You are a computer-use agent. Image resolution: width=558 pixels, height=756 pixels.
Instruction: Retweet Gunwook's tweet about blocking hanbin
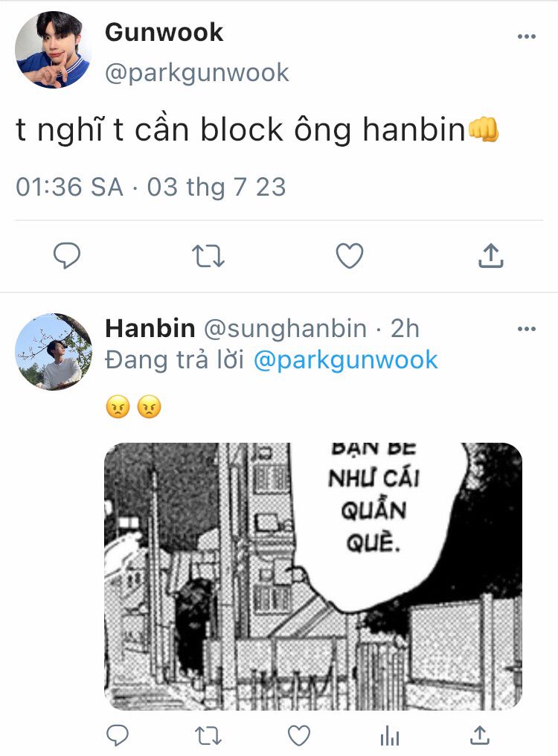[x=208, y=256]
